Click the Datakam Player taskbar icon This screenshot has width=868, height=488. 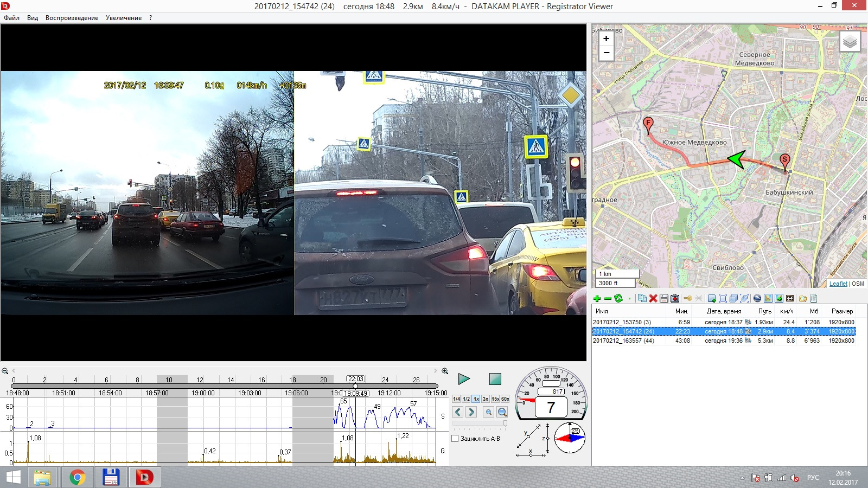(x=144, y=478)
